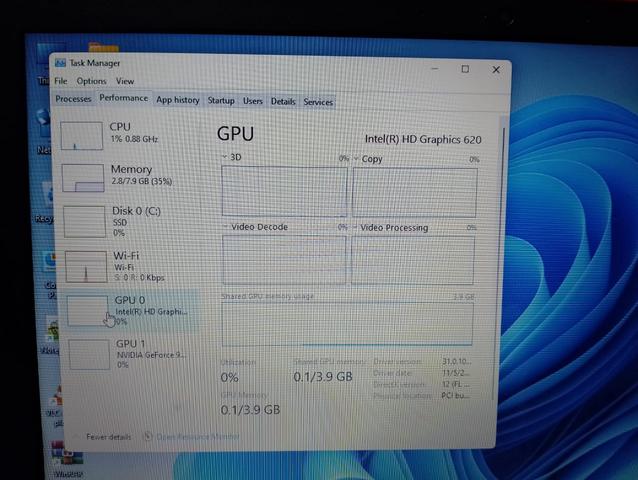
Task: Minimize the Task Manager window
Action: 435,69
